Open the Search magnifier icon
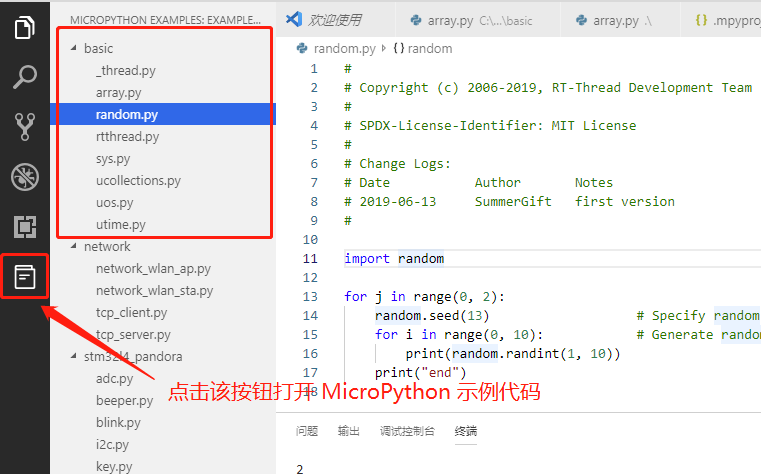Viewport: 761px width, 474px height. [x=25, y=77]
